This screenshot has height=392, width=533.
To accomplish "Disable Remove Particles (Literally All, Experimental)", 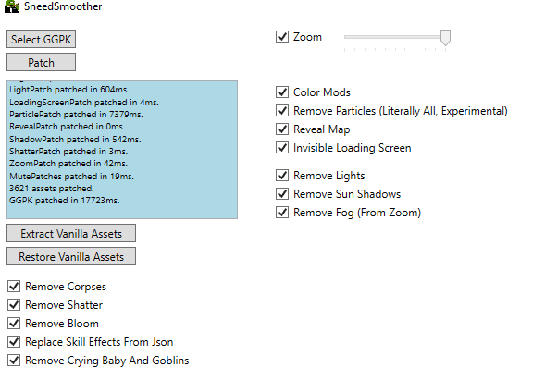I will [282, 110].
